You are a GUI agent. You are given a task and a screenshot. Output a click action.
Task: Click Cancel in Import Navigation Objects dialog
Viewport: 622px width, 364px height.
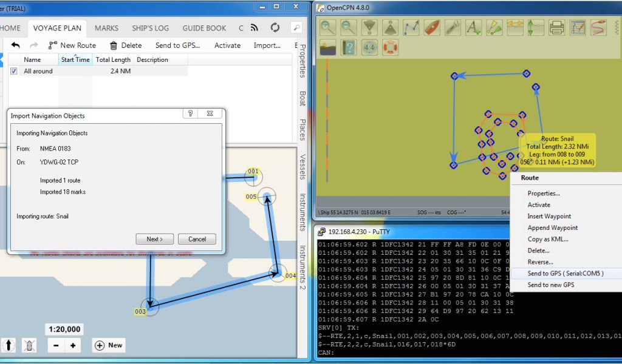coord(197,239)
